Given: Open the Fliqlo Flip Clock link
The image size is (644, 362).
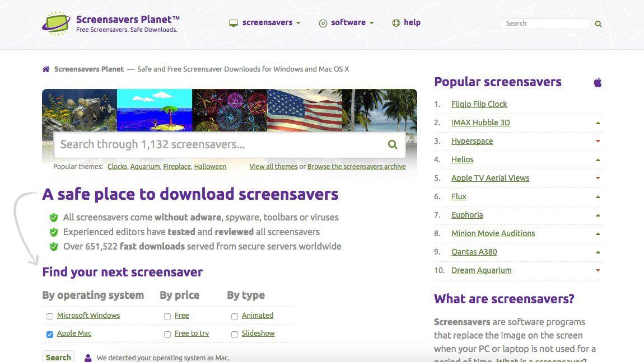Looking at the screenshot, I should (x=479, y=104).
